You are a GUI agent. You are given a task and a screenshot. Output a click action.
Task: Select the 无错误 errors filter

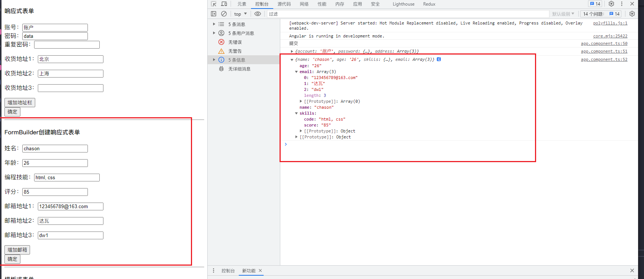235,42
